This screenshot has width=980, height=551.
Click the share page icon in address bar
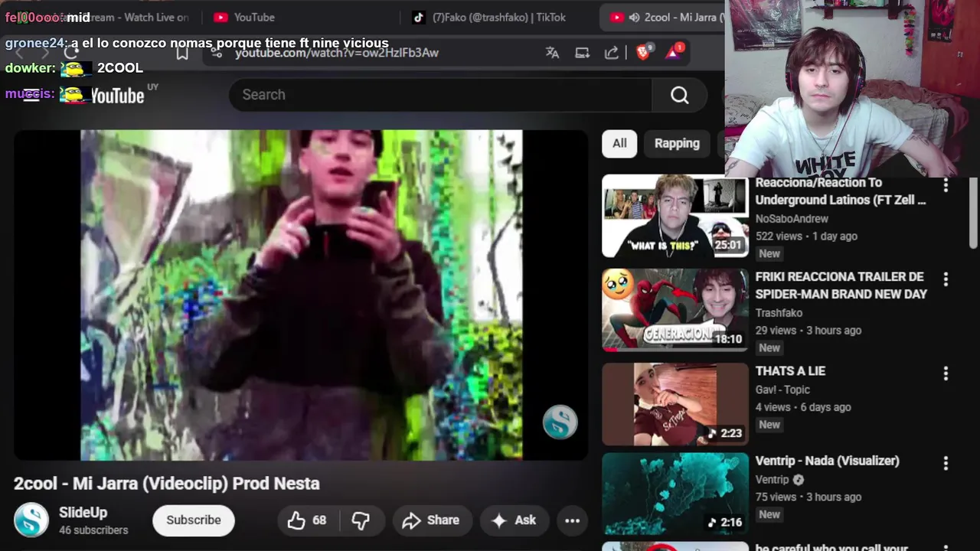coord(612,52)
